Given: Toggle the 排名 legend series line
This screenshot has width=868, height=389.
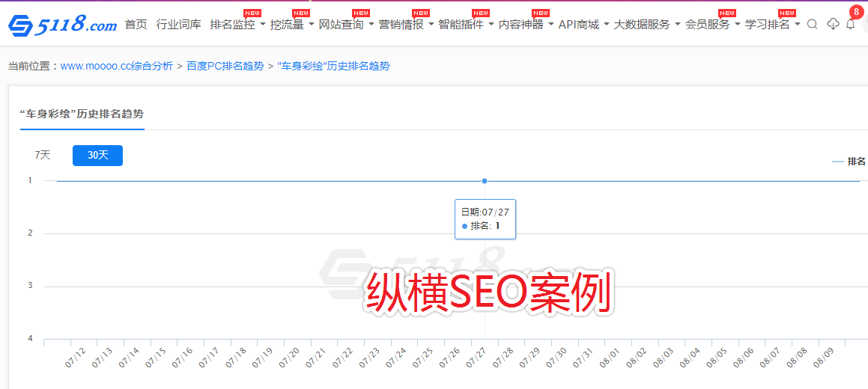Looking at the screenshot, I should point(849,162).
